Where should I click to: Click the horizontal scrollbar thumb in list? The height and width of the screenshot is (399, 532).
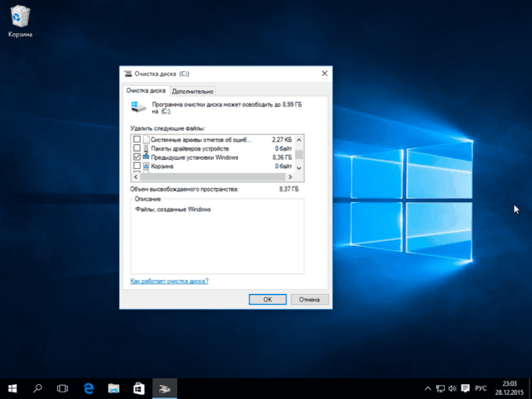click(213, 177)
